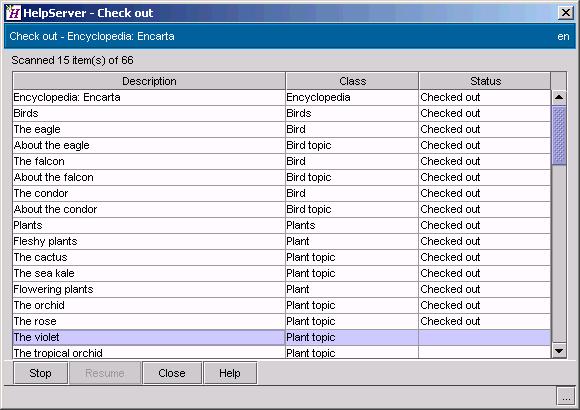Click Status cell of 'The rose'
Viewport: 580px width, 410px height.
[485, 321]
